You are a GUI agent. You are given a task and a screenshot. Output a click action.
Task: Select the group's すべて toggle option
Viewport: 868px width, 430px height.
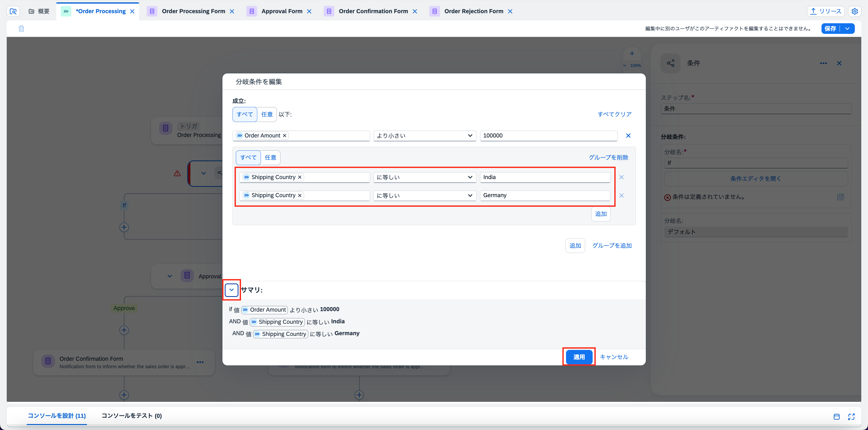click(248, 157)
